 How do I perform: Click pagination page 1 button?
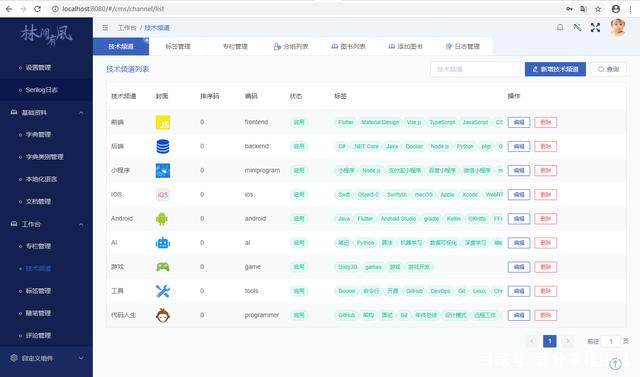(x=550, y=341)
